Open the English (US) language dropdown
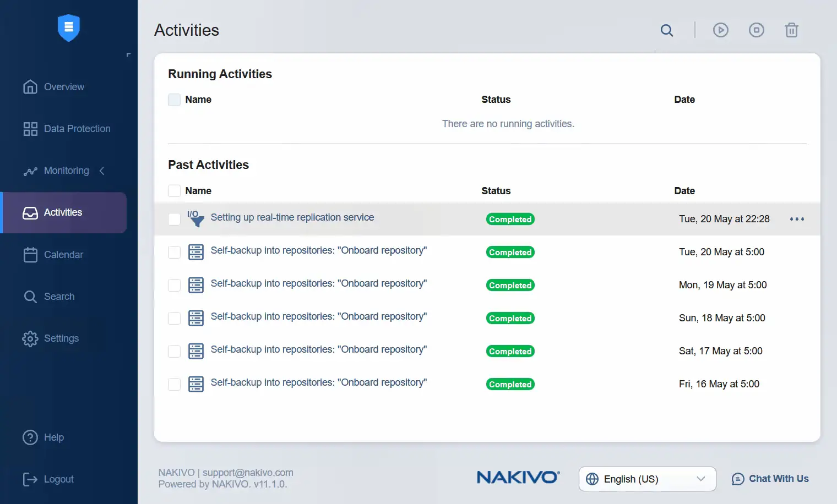The image size is (837, 504). 647,479
